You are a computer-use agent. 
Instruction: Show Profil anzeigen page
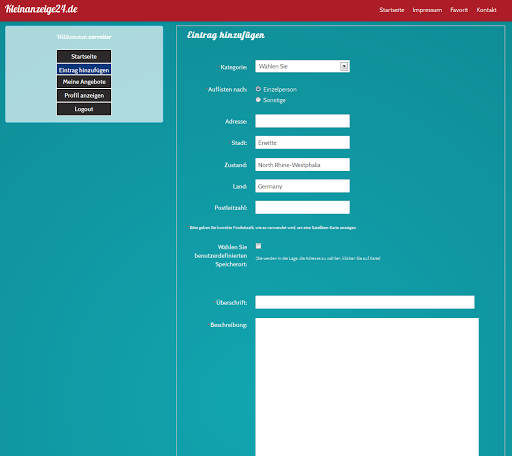click(x=84, y=95)
